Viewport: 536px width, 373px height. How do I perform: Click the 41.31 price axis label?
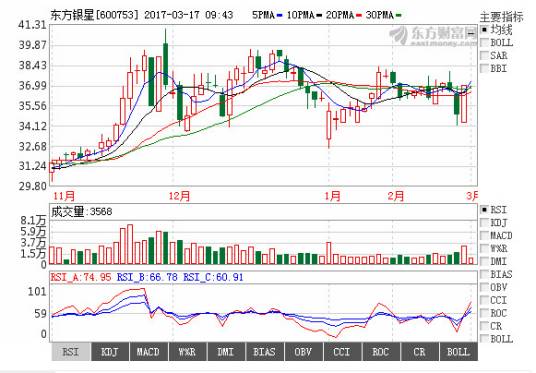pyautogui.click(x=32, y=25)
